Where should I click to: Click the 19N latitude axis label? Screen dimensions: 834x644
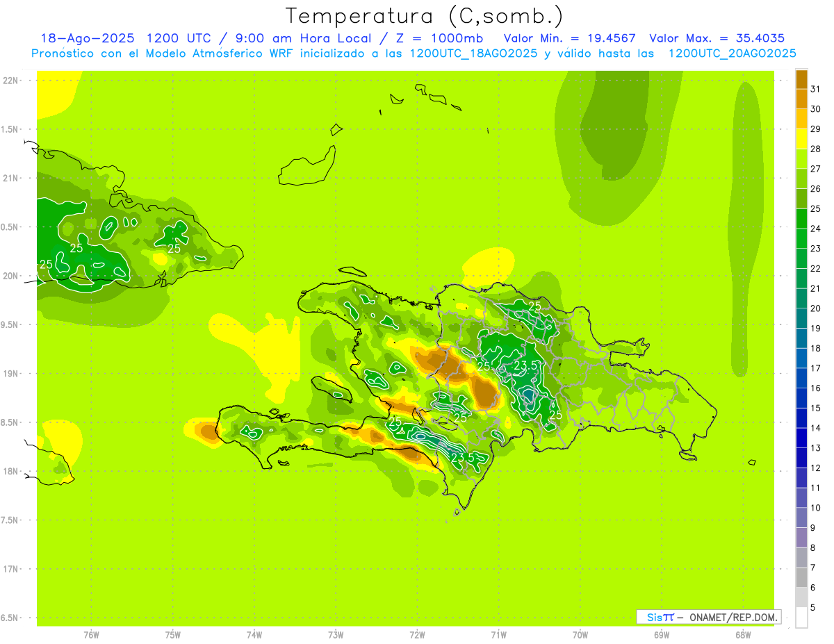pos(10,374)
